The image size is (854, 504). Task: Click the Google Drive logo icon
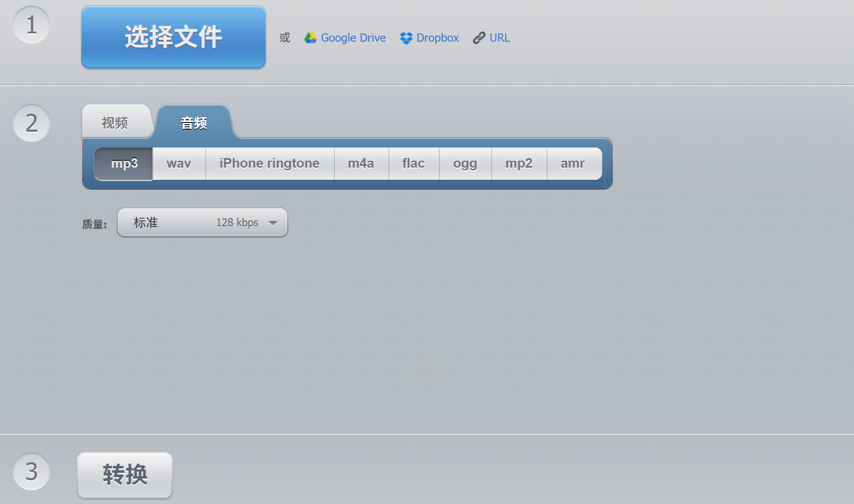pos(310,38)
